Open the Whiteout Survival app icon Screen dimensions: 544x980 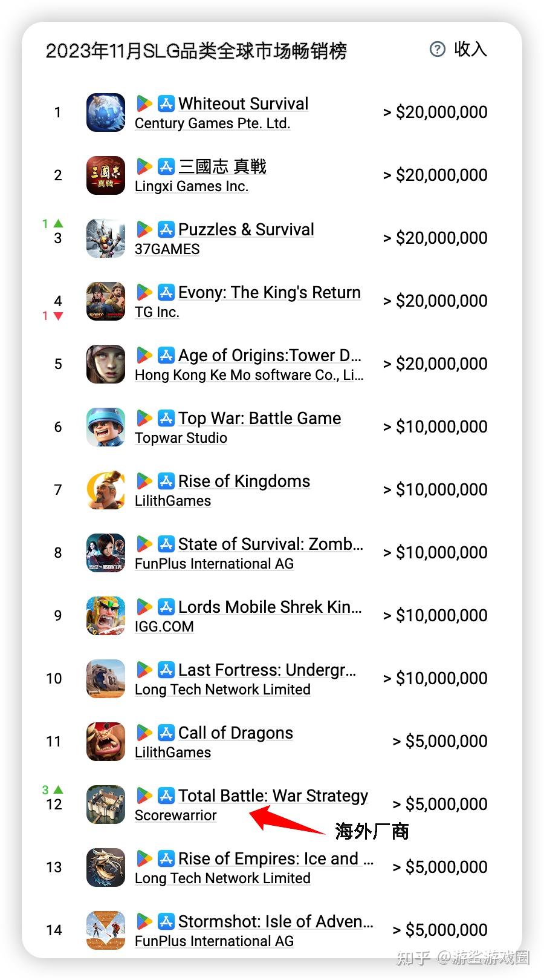[x=106, y=113]
